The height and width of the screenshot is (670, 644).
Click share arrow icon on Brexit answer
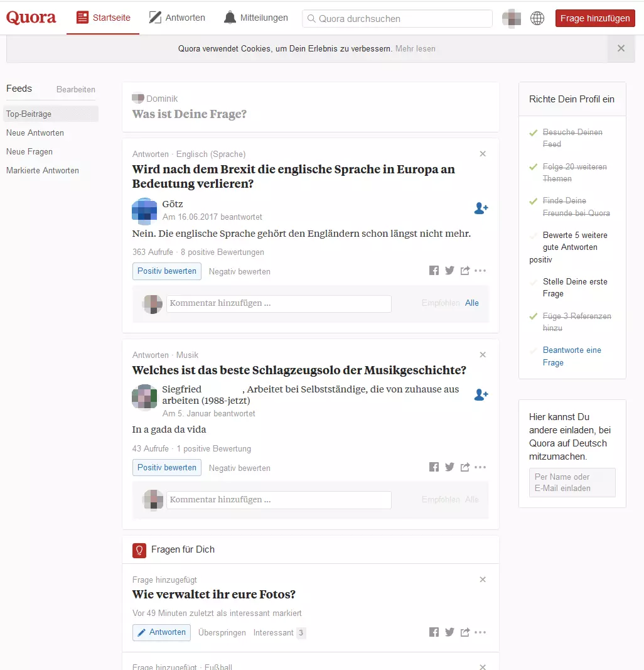(465, 271)
